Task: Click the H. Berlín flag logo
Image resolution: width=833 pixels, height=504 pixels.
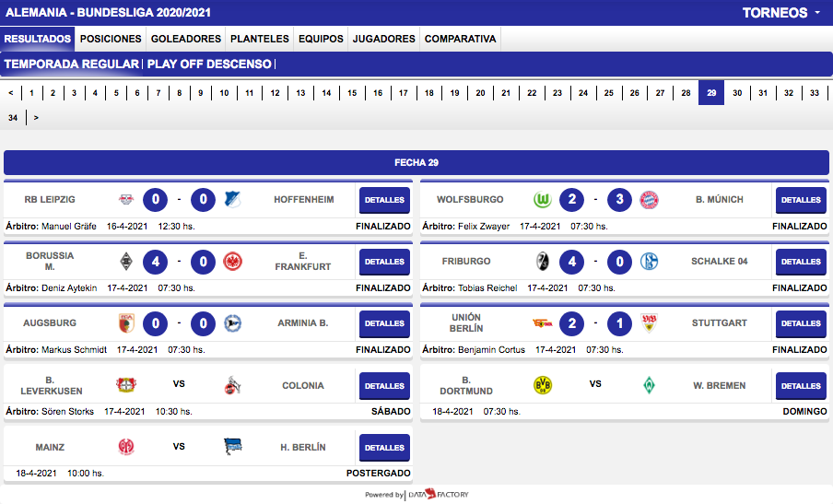Action: 233,447
